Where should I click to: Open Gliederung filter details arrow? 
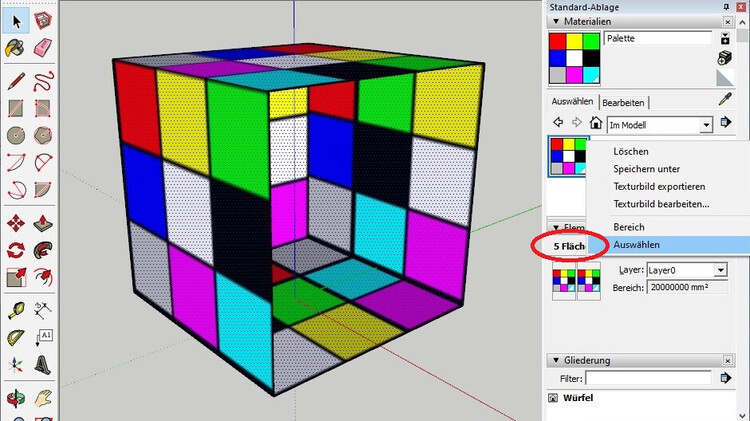coord(726,378)
